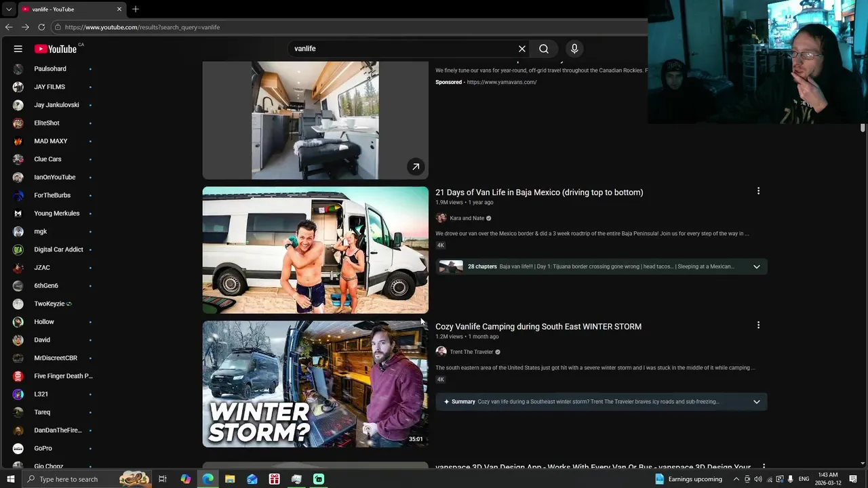Click Kara and Nate channel name
Screen dimensions: 868x488
point(467,218)
